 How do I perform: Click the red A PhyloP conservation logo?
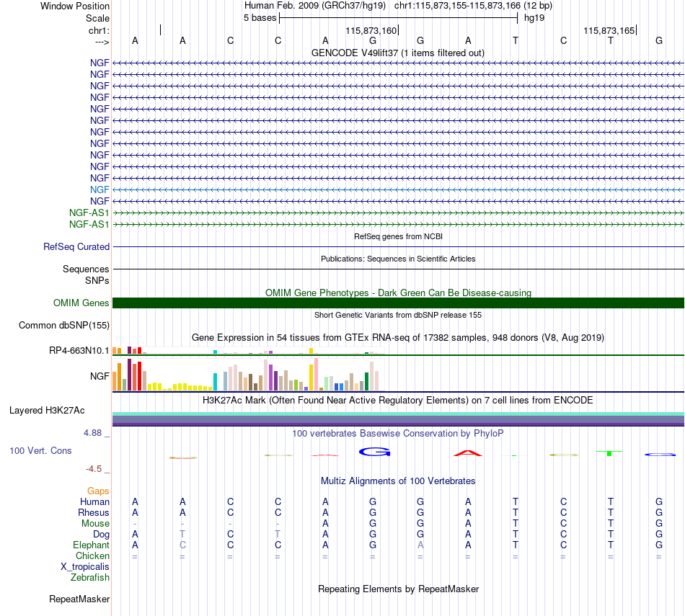(x=467, y=452)
